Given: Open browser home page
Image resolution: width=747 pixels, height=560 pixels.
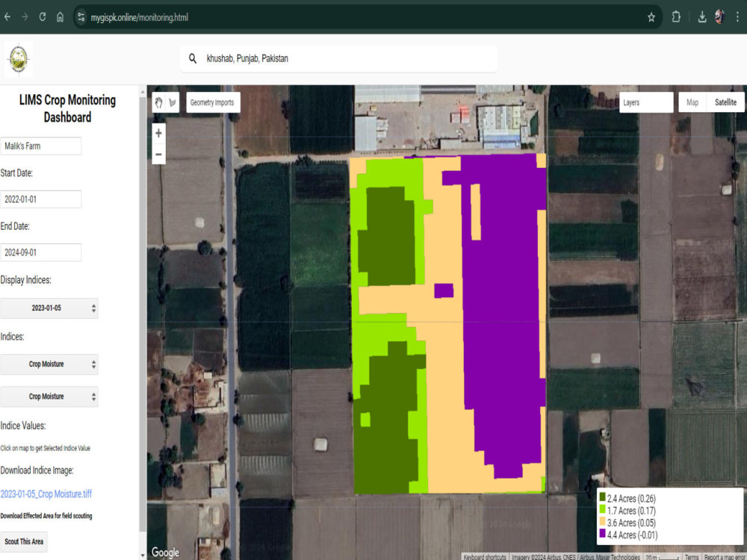Looking at the screenshot, I should tap(60, 17).
